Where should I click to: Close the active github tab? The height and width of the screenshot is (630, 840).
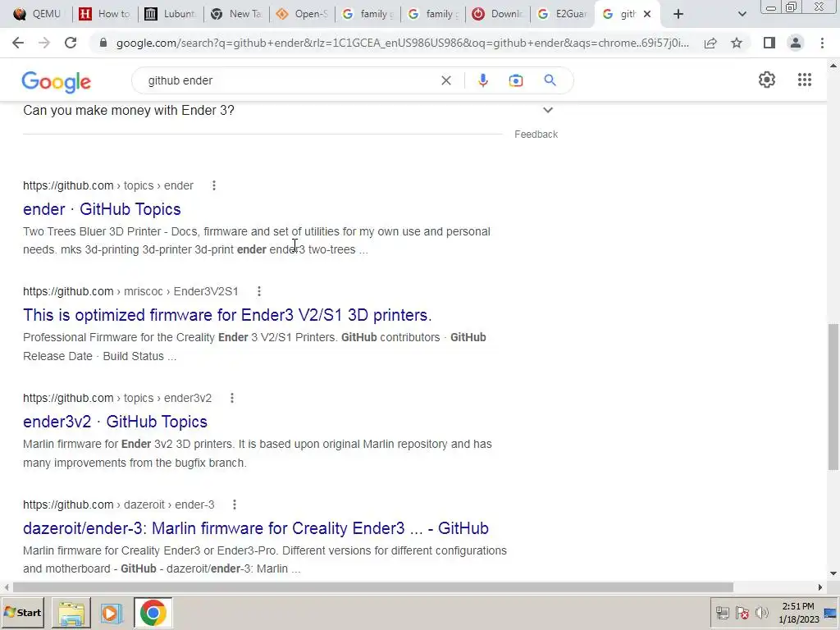coord(647,14)
